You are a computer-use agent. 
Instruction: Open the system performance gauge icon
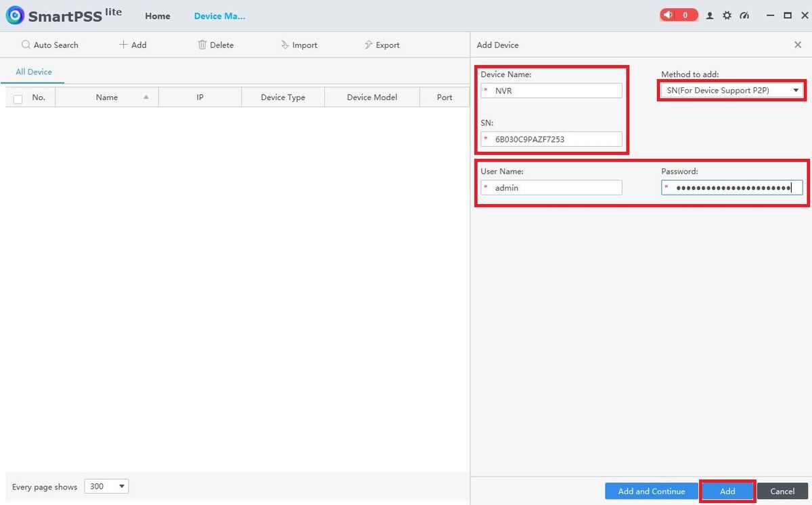[x=745, y=16]
